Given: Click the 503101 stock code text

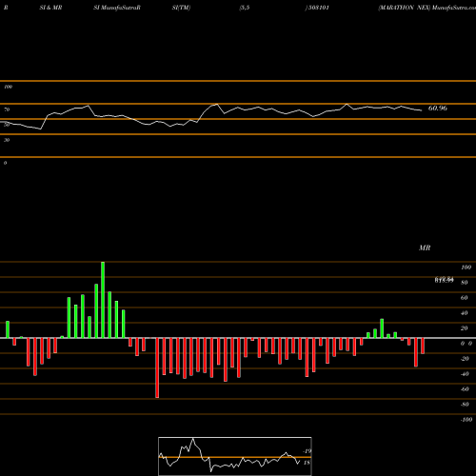Looking at the screenshot, I should click(x=318, y=8).
